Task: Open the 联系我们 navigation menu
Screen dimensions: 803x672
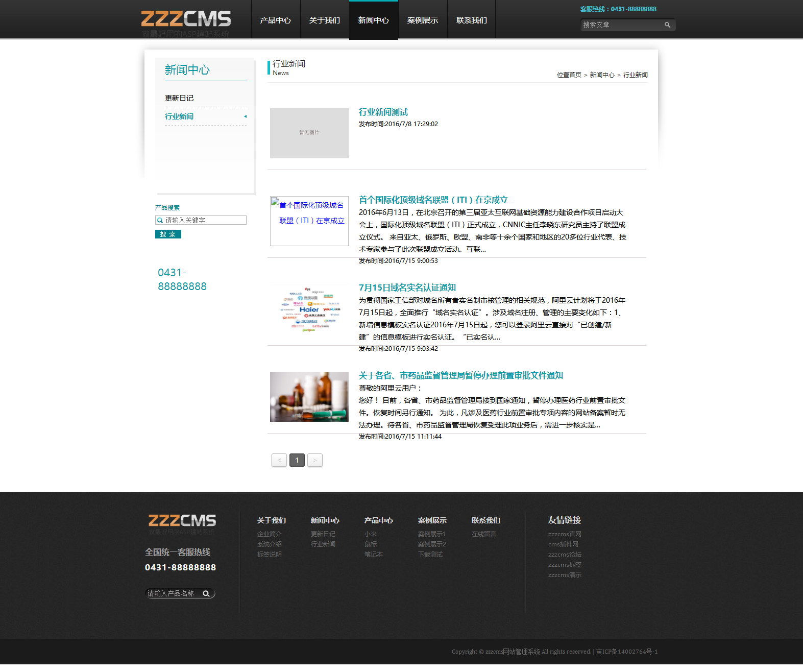Action: pyautogui.click(x=472, y=20)
